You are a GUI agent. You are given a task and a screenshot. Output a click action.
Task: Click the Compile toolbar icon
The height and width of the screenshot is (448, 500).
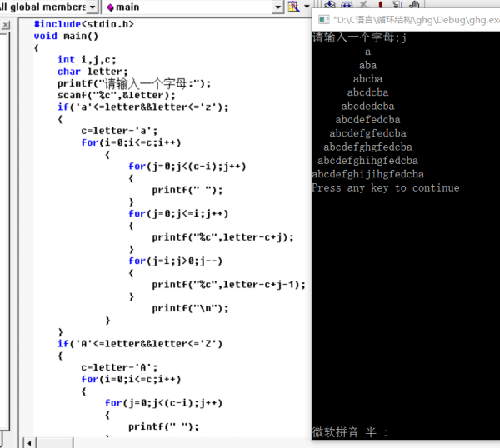pyautogui.click(x=330, y=4)
